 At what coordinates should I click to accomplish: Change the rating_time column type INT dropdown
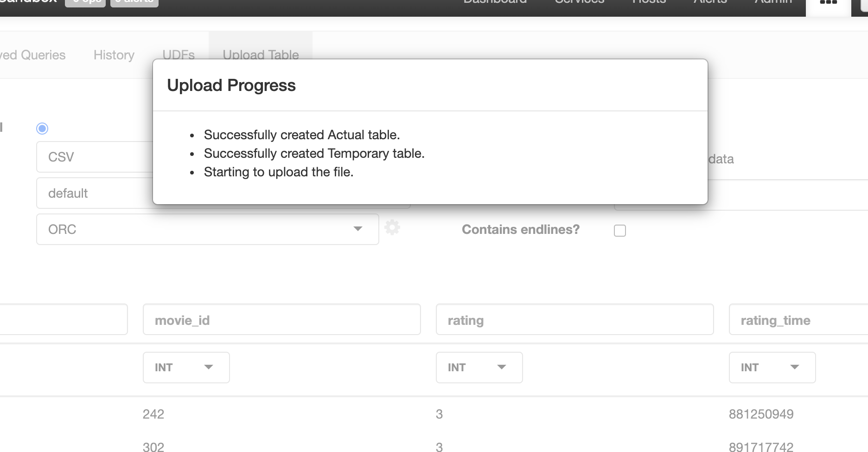pos(772,368)
